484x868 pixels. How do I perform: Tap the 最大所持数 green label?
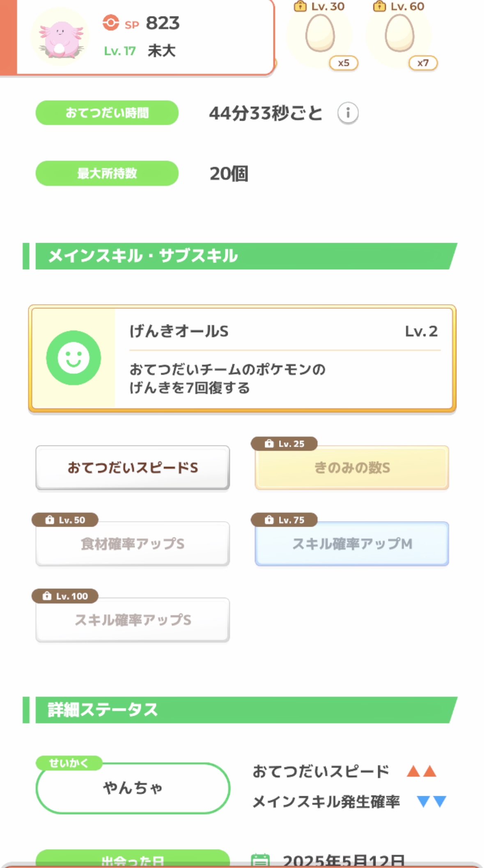(107, 173)
